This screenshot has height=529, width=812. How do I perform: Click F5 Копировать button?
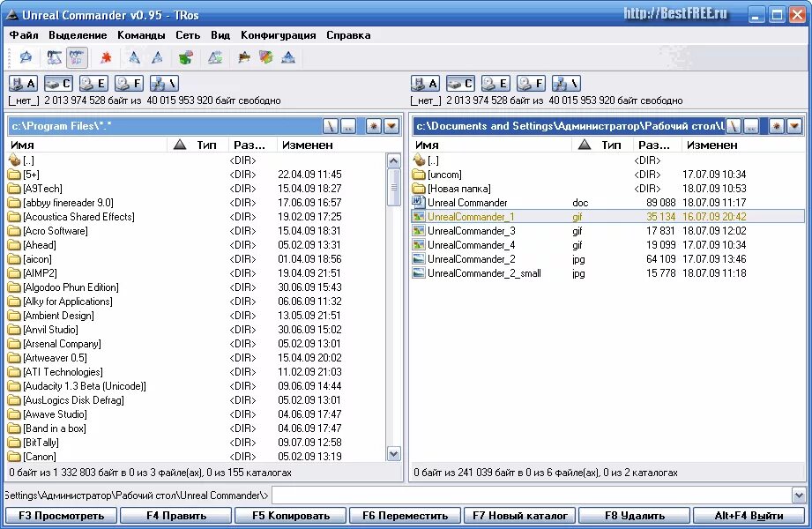point(291,516)
